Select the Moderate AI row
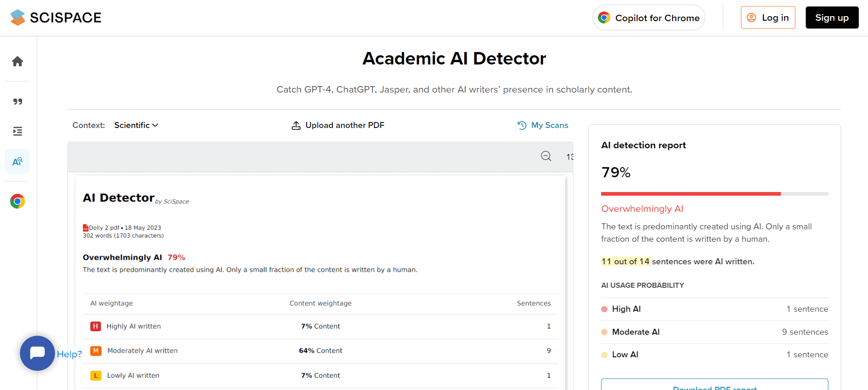This screenshot has height=390, width=868. click(x=714, y=332)
